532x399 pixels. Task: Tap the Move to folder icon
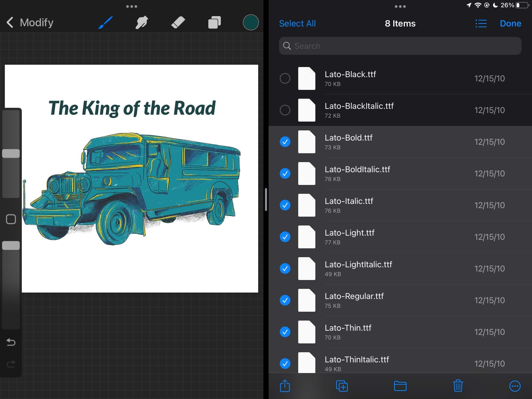pos(400,386)
